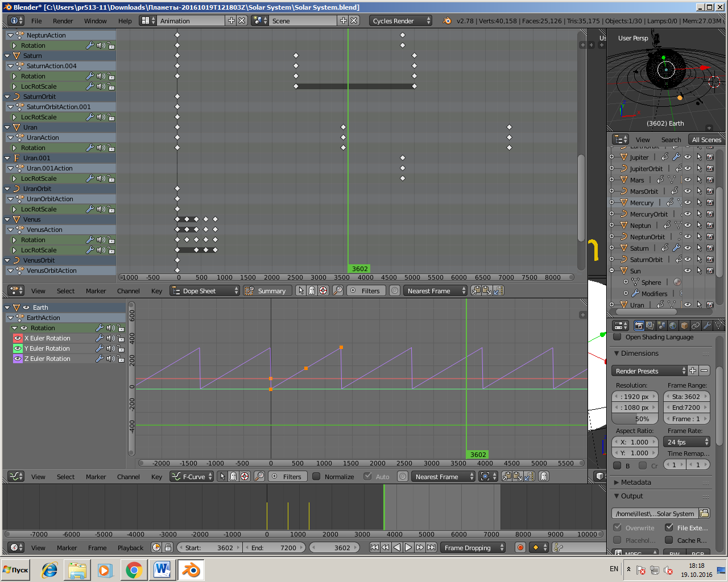The height and width of the screenshot is (582, 728).
Task: Click the Info editor type icon
Action: pyautogui.click(x=16, y=20)
